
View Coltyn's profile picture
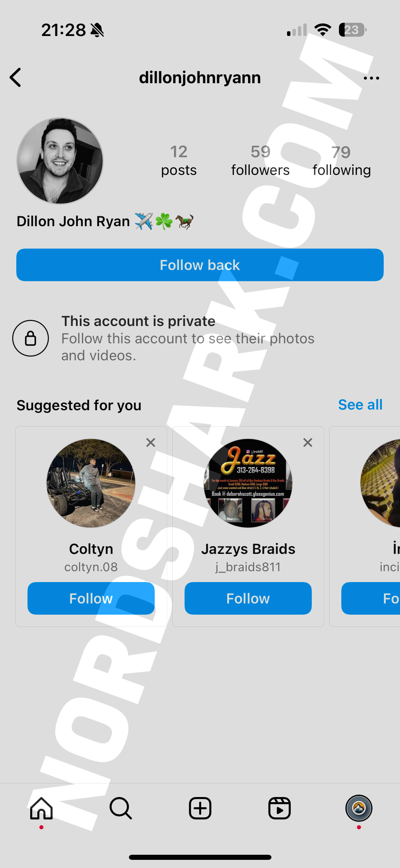point(91,483)
